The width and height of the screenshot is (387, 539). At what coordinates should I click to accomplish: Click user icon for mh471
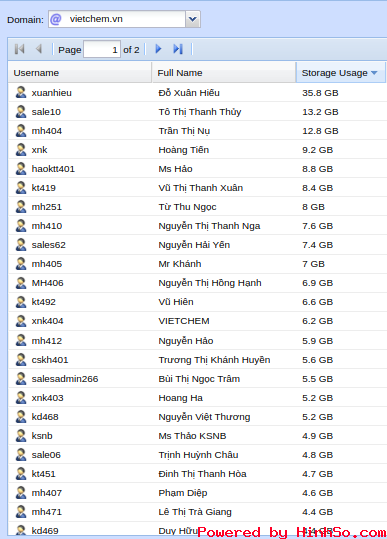21,511
